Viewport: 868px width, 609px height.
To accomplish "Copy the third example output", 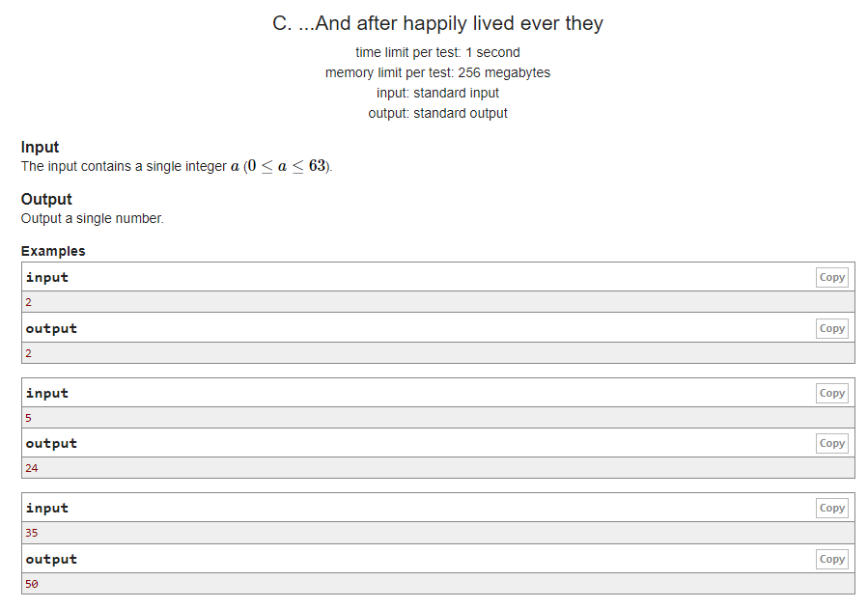I will (831, 559).
